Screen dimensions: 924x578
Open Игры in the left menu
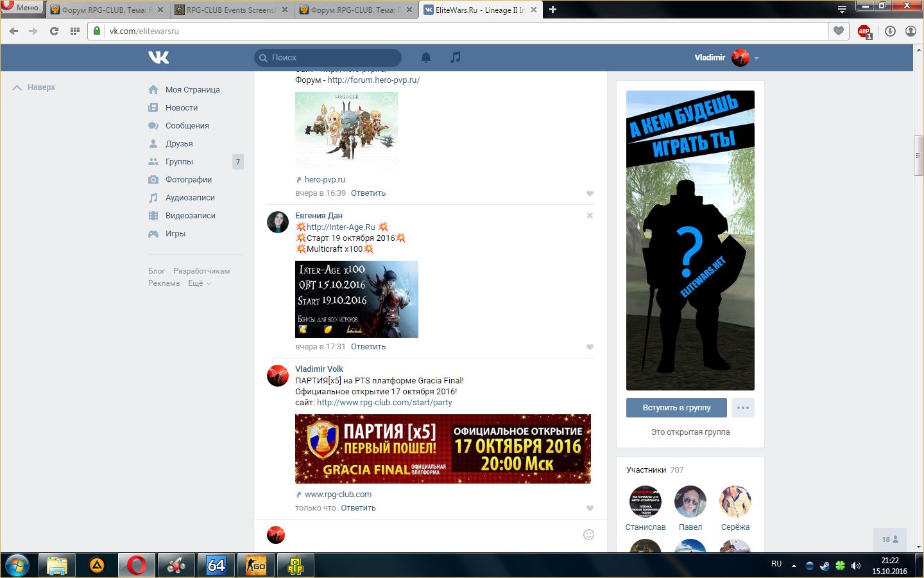pos(175,234)
